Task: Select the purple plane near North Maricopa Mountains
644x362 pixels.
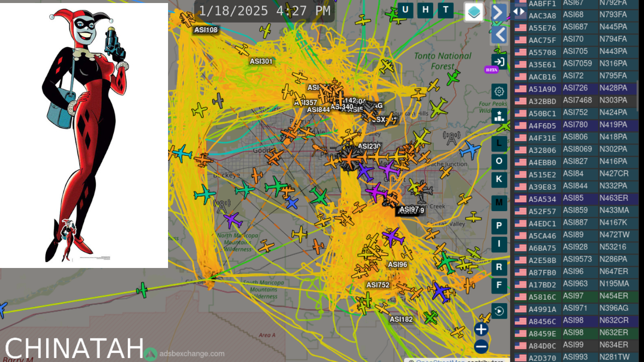Action: [233, 220]
